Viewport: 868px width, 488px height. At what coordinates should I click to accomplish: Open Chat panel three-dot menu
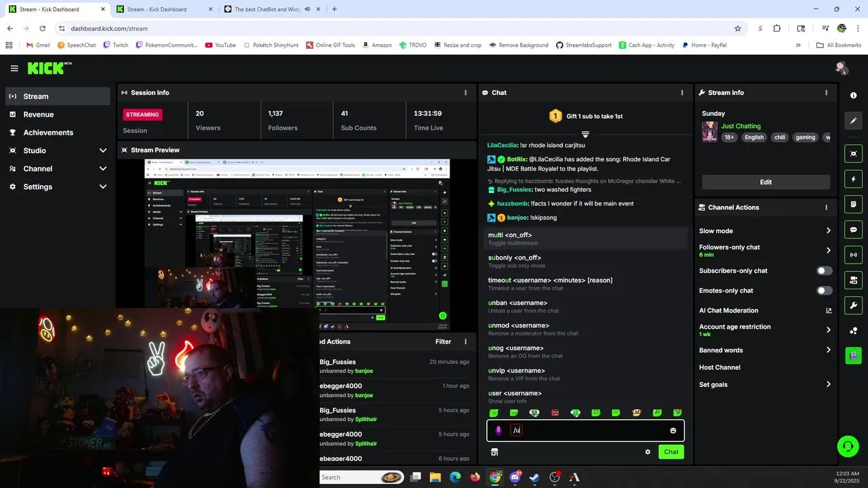682,93
